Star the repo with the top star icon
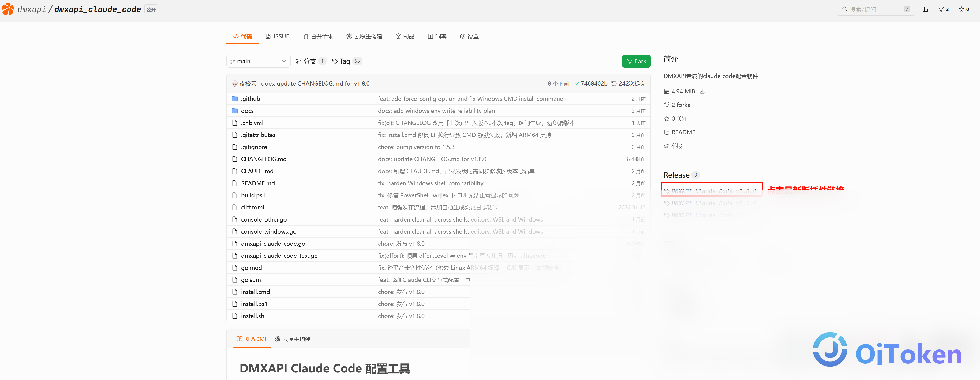The height and width of the screenshot is (380, 980). pyautogui.click(x=961, y=9)
